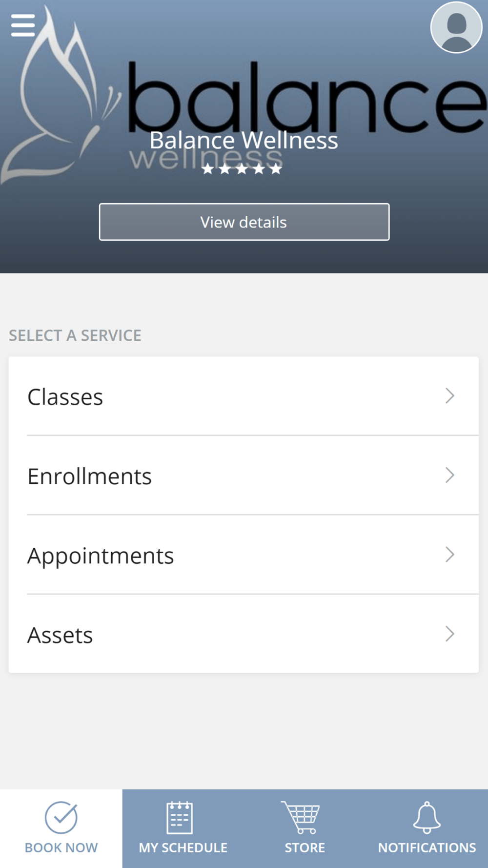The image size is (488, 868).
Task: Tap the My Schedule calendar icon
Action: click(180, 817)
